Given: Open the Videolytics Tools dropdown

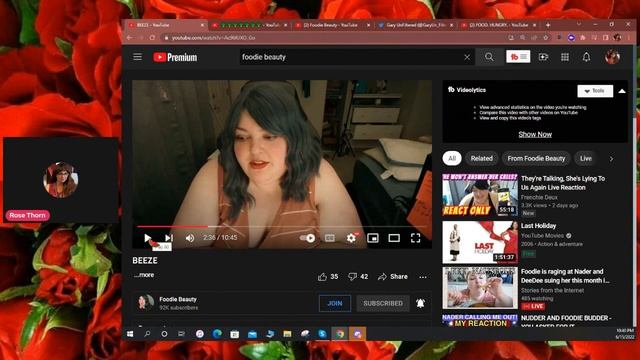Looking at the screenshot, I should [595, 91].
